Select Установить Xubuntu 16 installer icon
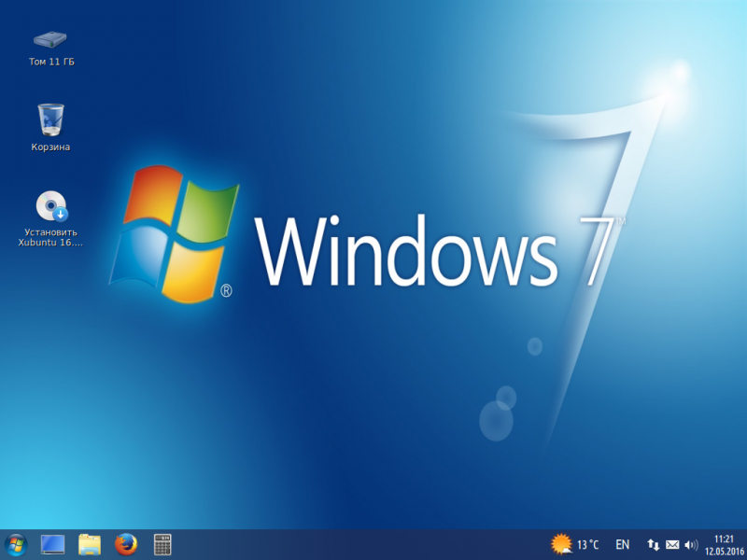This screenshot has width=747, height=560. coord(52,206)
